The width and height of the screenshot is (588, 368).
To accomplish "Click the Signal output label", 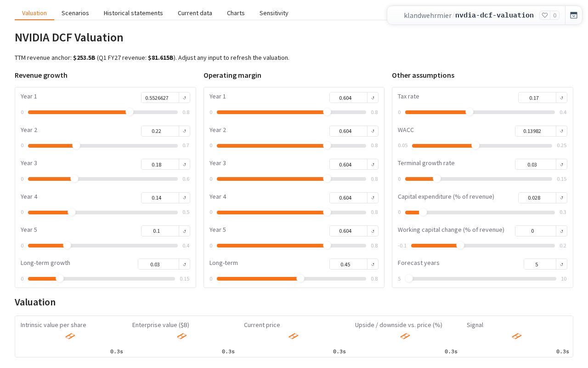I will (475, 325).
